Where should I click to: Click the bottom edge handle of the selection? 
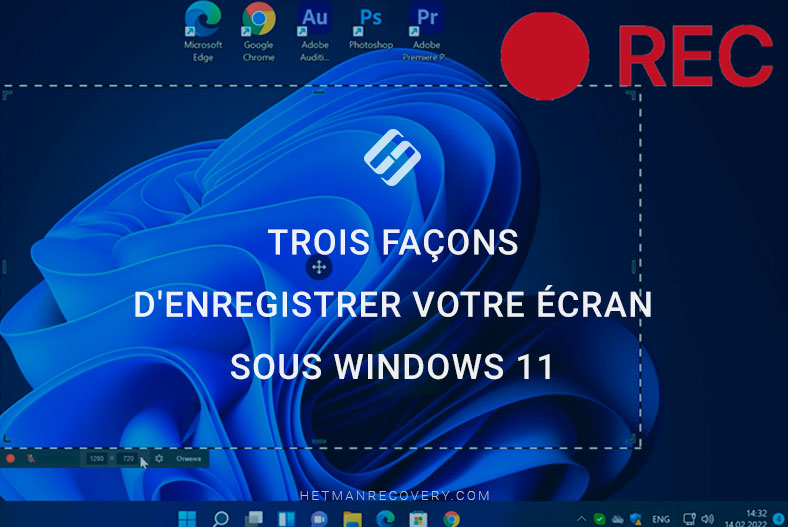(319, 442)
